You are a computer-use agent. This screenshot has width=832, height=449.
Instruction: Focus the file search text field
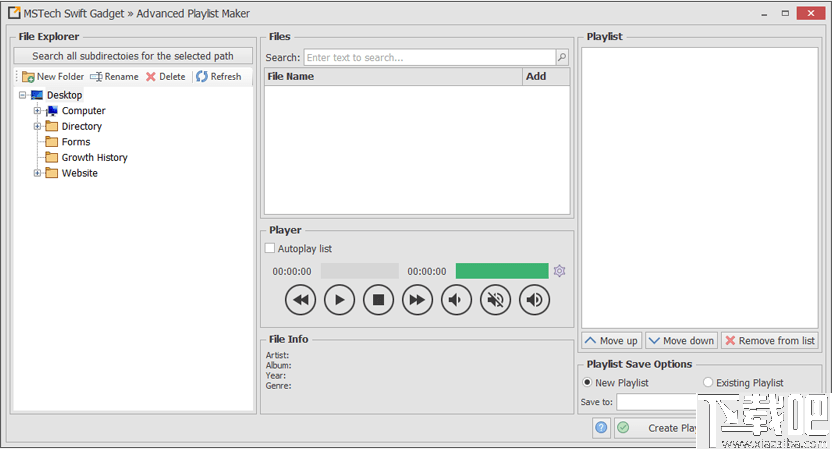(430, 57)
